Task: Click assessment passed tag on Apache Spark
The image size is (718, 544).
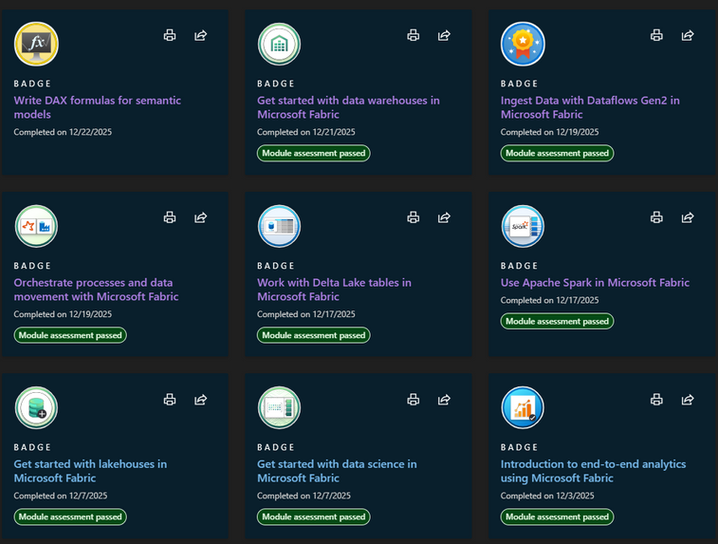Action: tap(557, 321)
